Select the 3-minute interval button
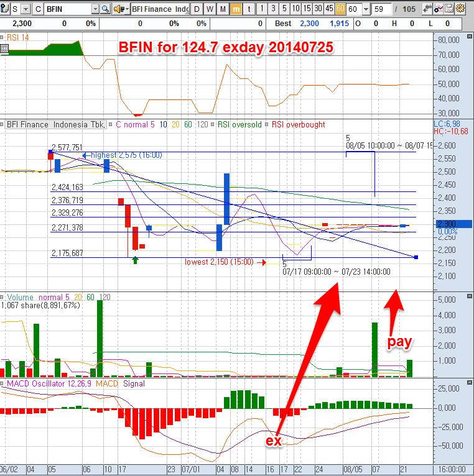Screen dimensions: 474x476 pos(273,9)
